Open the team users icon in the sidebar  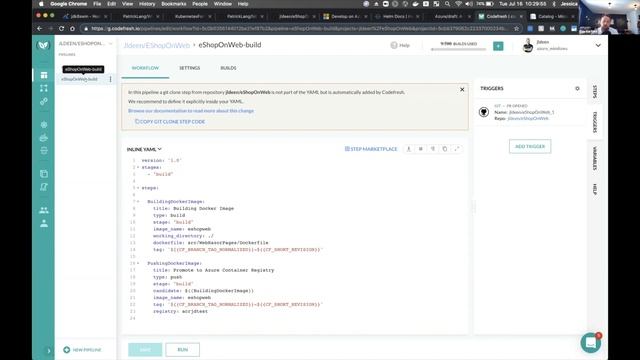coord(44,210)
